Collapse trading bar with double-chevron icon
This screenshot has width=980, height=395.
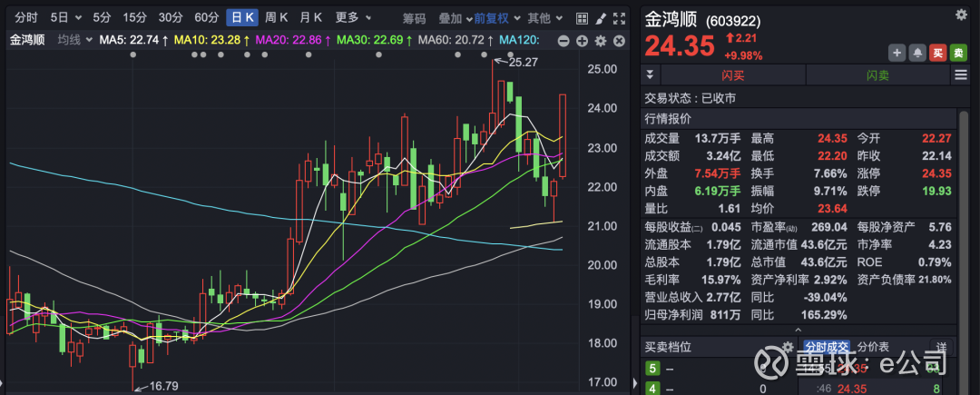[x=650, y=75]
